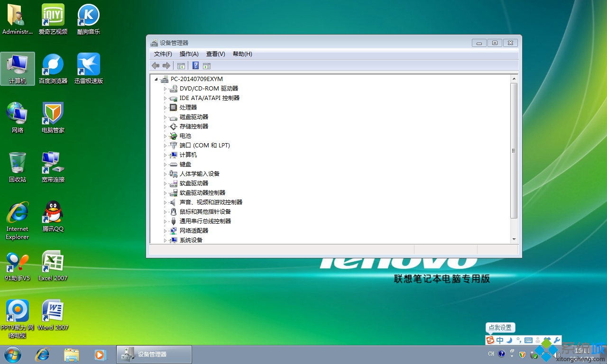Expand the 网络适配器 tree node

tap(166, 231)
